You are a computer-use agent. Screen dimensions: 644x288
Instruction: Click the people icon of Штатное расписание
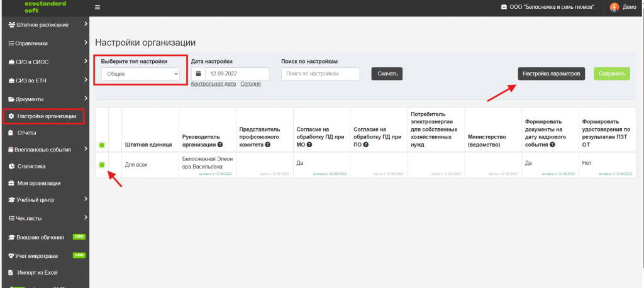pos(11,25)
